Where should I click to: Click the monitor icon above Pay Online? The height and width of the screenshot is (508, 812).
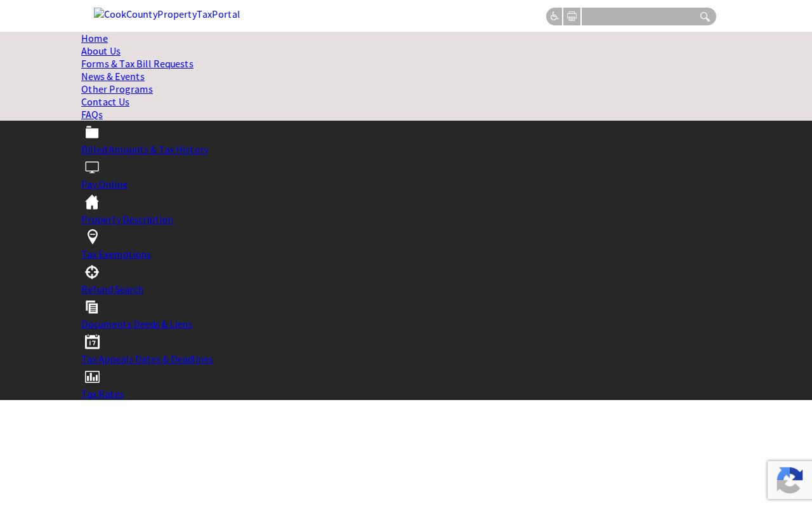pyautogui.click(x=92, y=167)
